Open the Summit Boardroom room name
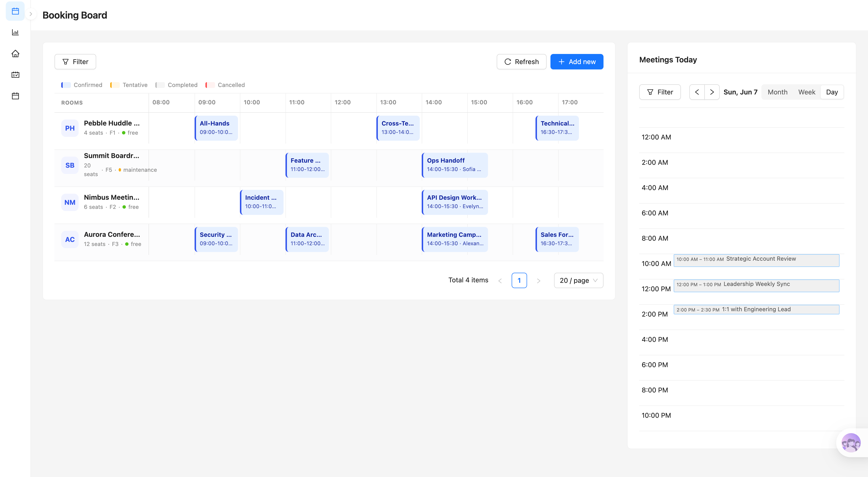Screen dimensions: 868x477 point(111,156)
